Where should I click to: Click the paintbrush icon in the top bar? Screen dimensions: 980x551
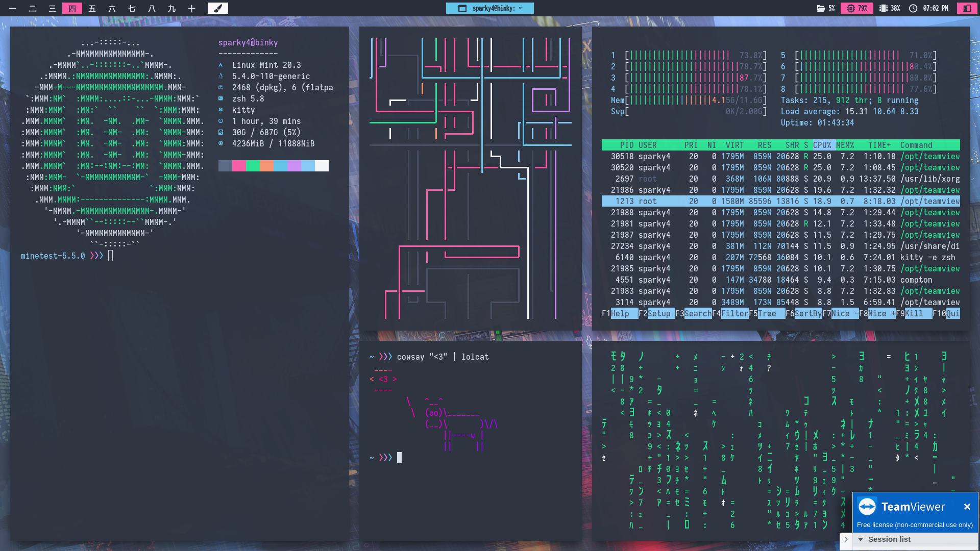pyautogui.click(x=217, y=8)
